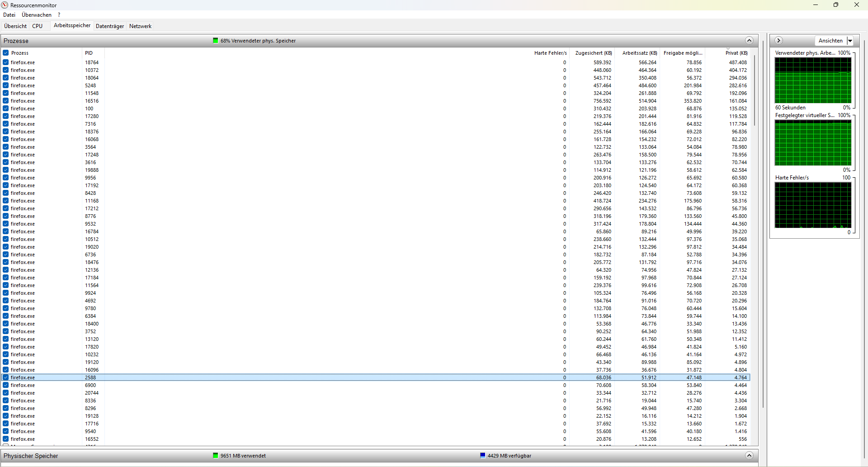Select the PID cell 13120
This screenshot has width=868, height=467.
coord(92,339)
